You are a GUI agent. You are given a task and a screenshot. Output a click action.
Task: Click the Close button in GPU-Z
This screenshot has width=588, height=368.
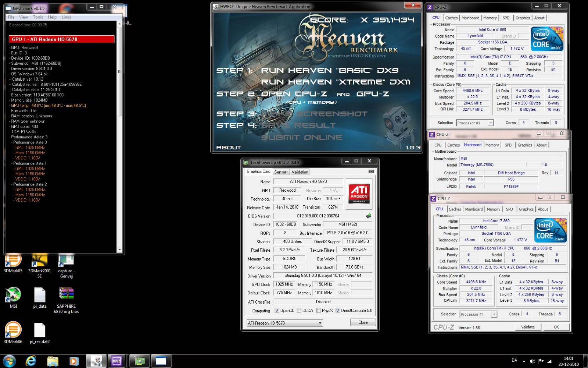(x=363, y=322)
